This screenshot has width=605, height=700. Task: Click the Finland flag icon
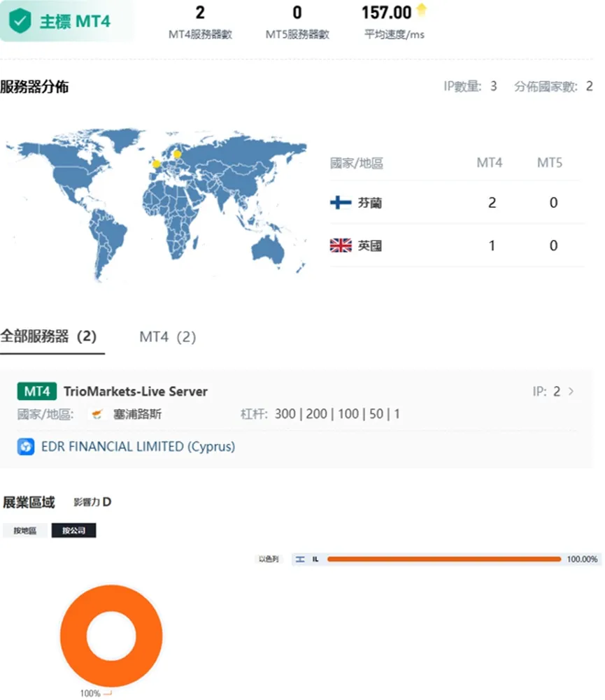pos(341,203)
